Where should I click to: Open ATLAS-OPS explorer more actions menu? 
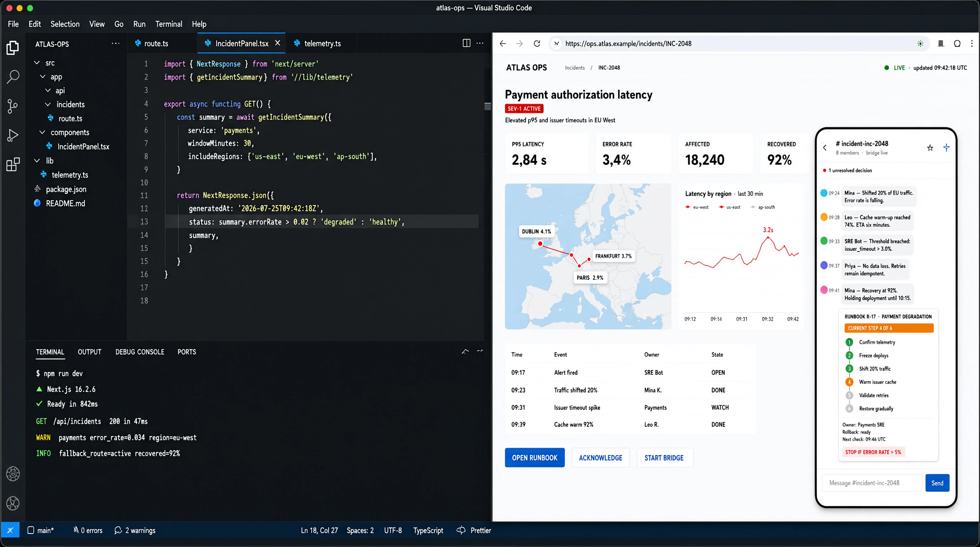coord(116,43)
